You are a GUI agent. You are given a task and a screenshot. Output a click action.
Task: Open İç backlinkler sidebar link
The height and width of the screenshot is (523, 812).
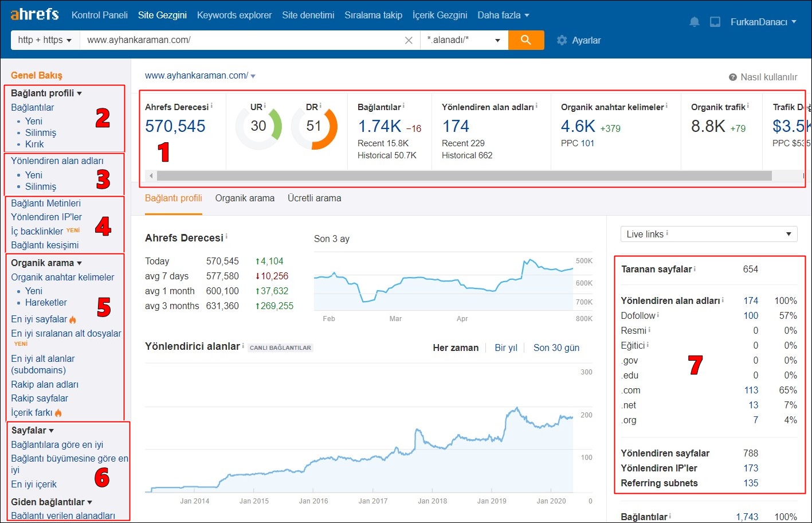pos(37,231)
